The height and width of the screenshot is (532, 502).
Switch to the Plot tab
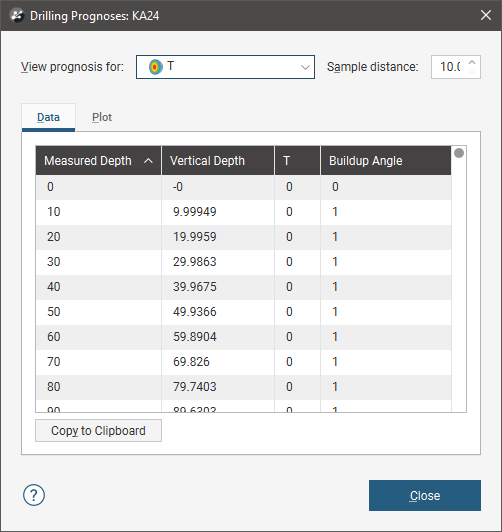(102, 117)
